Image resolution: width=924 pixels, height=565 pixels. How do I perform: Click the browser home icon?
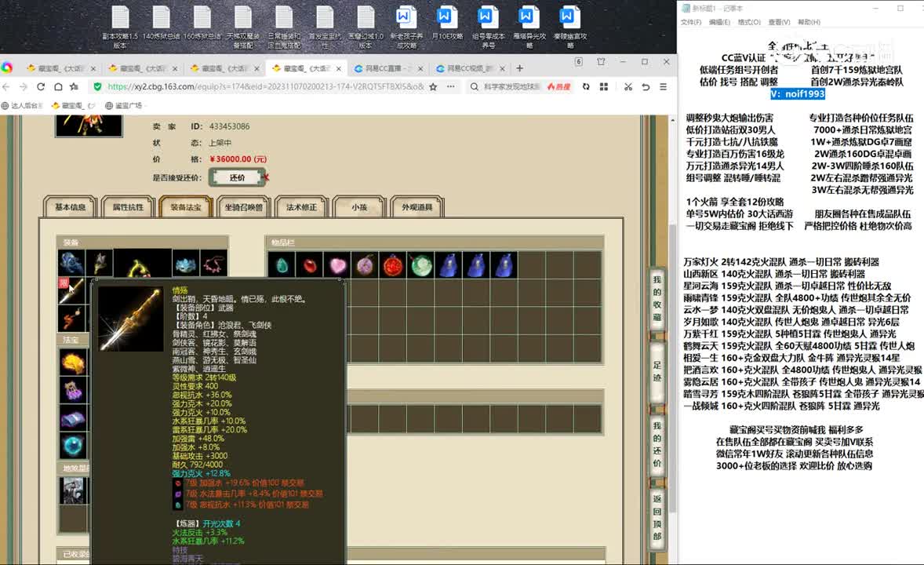point(58,86)
